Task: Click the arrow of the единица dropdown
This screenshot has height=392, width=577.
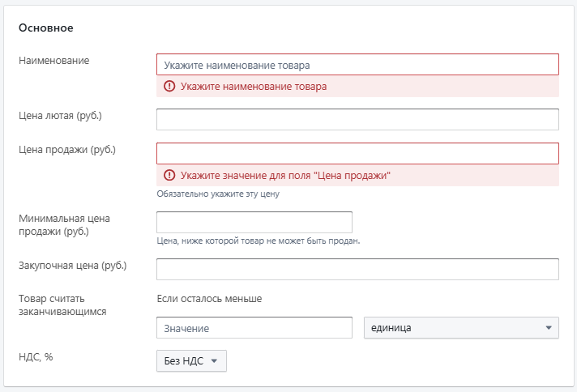Action: coord(549,328)
